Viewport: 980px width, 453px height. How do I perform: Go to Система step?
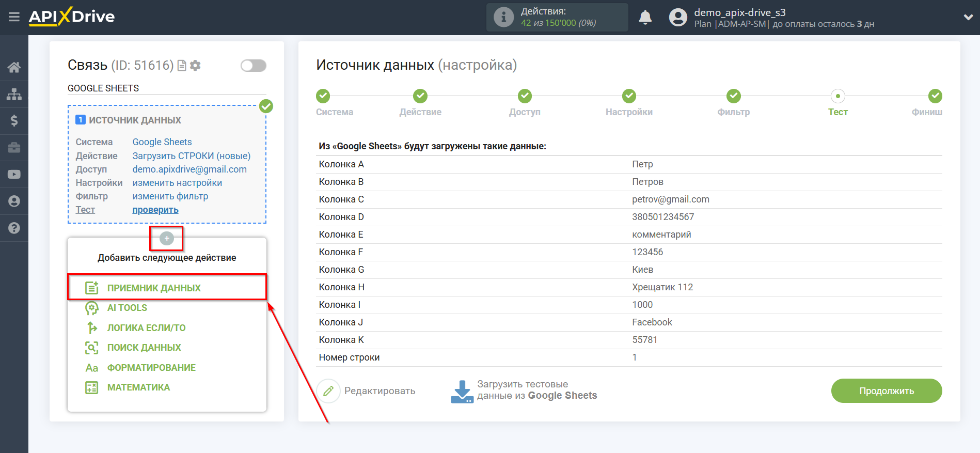(323, 96)
